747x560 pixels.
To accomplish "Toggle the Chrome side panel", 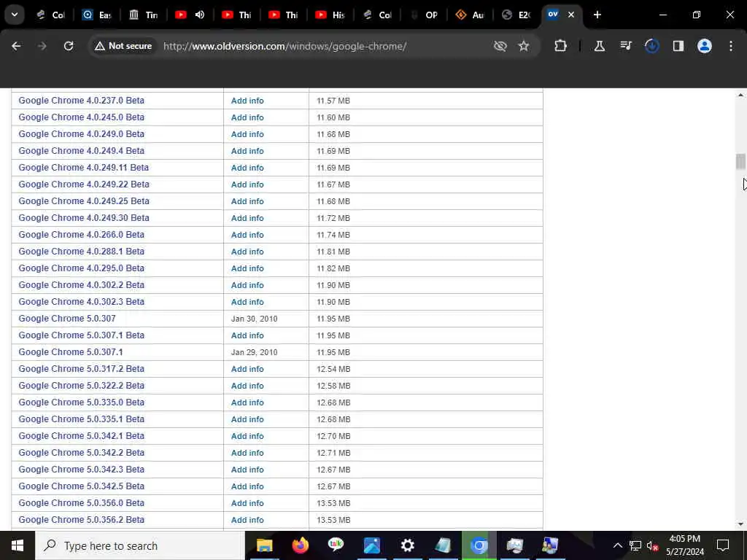I will 678,46.
